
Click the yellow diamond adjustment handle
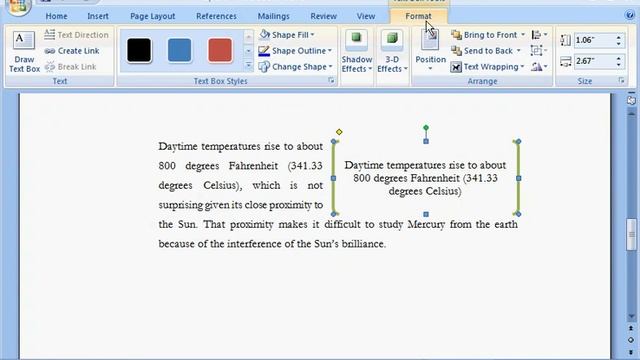(339, 132)
